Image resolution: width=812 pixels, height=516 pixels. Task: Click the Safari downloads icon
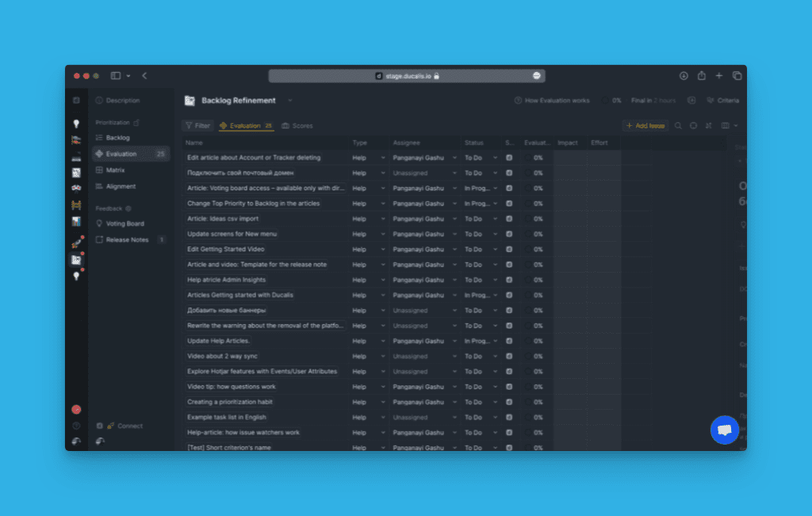(x=684, y=76)
